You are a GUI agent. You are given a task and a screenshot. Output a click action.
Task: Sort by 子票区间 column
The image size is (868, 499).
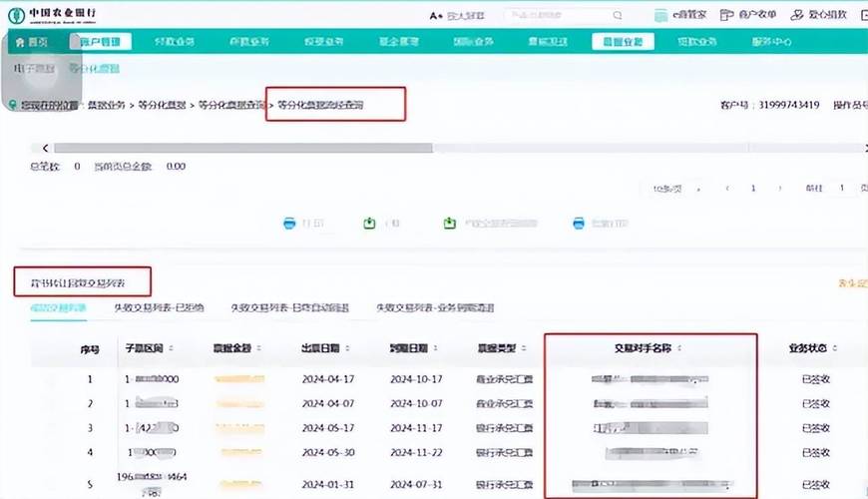171,348
